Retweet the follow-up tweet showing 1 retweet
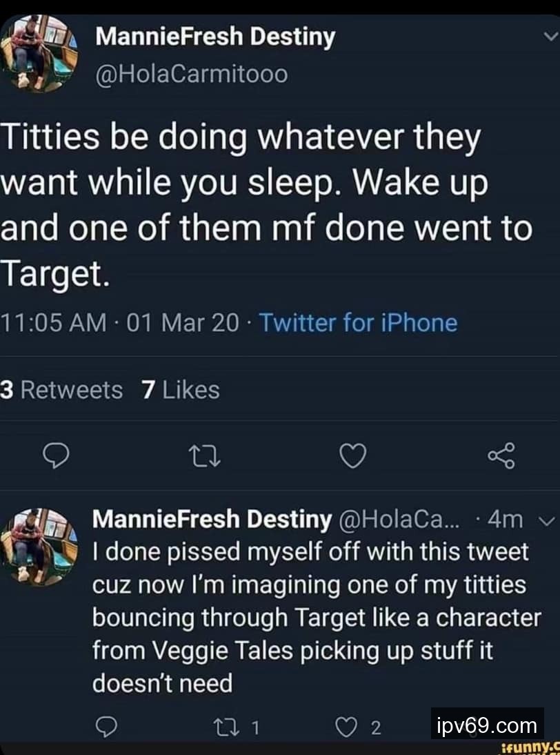Image resolution: width=560 pixels, height=755 pixels. coord(224,727)
